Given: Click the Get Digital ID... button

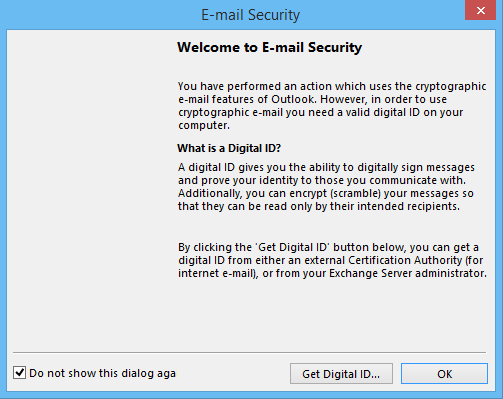Looking at the screenshot, I should [x=341, y=374].
